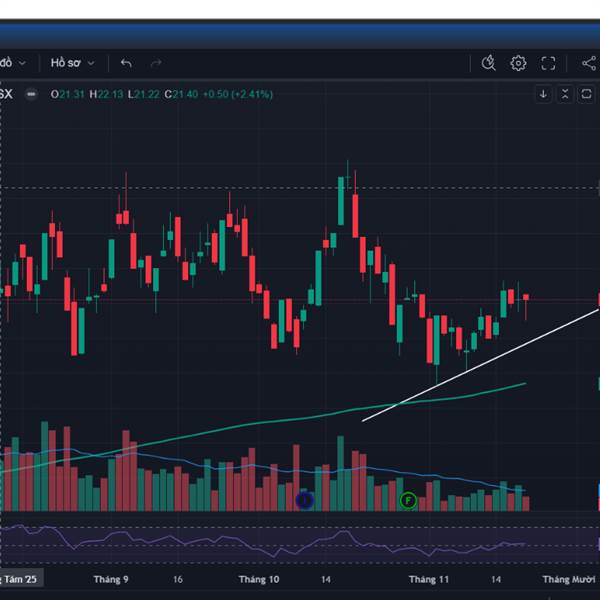Open the Hồ sơ dropdown menu
The width and height of the screenshot is (600, 600).
click(72, 63)
